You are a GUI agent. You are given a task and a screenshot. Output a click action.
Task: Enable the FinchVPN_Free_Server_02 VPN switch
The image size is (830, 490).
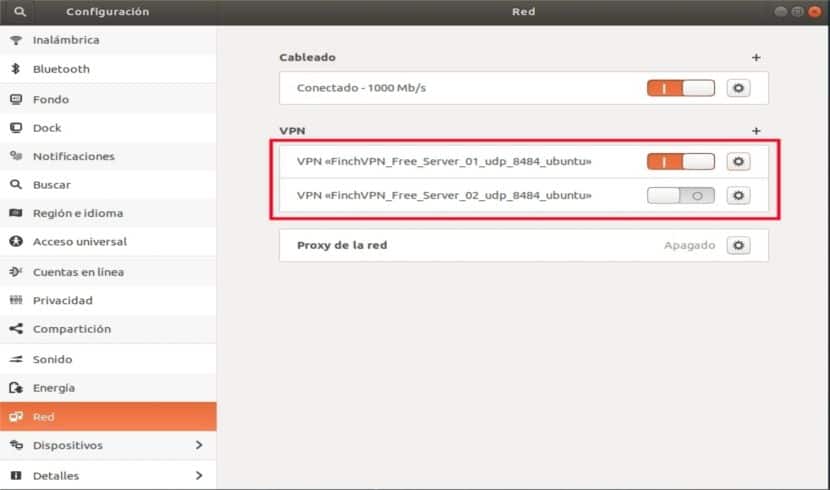pyautogui.click(x=680, y=195)
